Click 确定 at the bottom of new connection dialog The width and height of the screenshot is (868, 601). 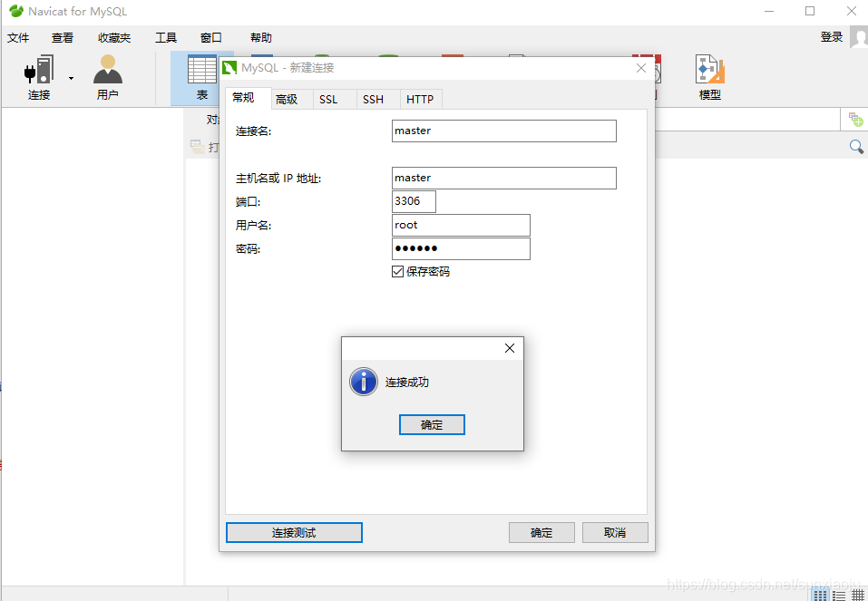[x=541, y=532]
